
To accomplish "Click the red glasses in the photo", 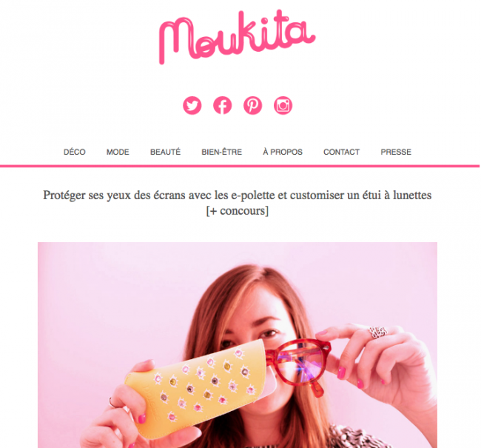I will [x=298, y=364].
